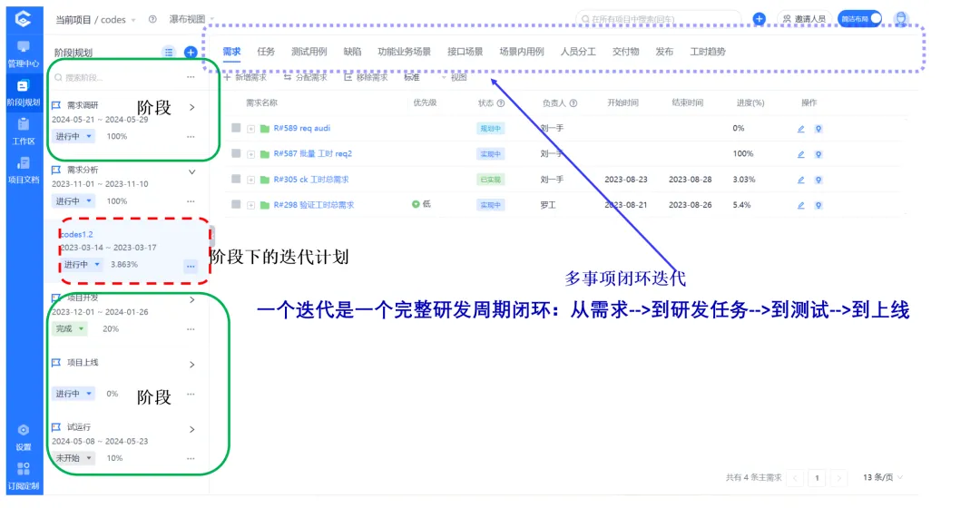Switch to the 缺陷 tab
Viewport: 980px width, 508px height.
pos(352,51)
